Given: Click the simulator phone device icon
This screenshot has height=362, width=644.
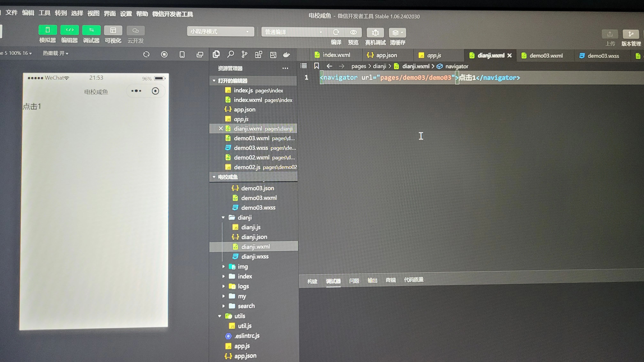Looking at the screenshot, I should click(x=182, y=54).
